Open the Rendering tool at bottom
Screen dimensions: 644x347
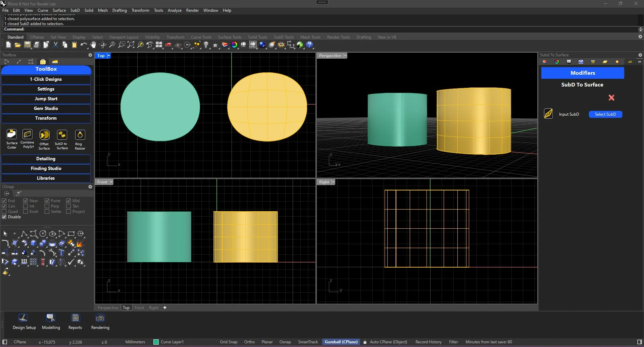100,321
